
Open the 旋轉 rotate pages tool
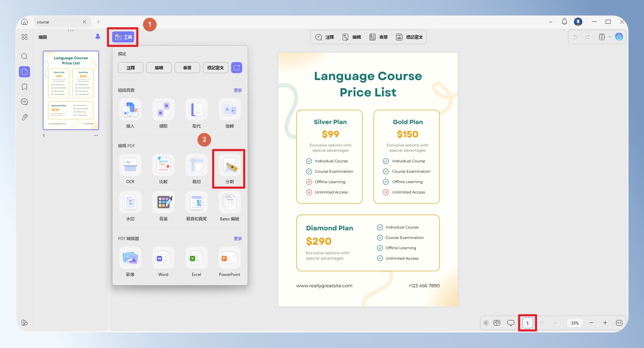(x=229, y=113)
